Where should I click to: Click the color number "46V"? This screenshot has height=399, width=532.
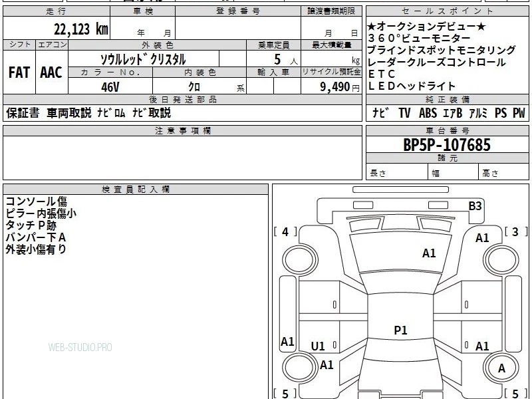[110, 87]
